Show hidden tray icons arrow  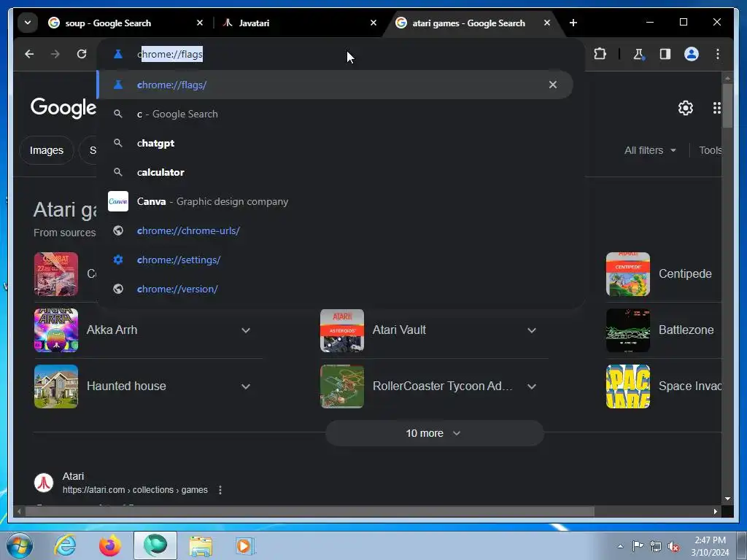620,547
